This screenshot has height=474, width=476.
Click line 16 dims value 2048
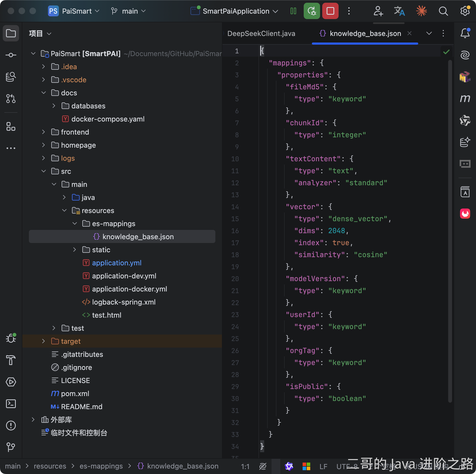(336, 231)
